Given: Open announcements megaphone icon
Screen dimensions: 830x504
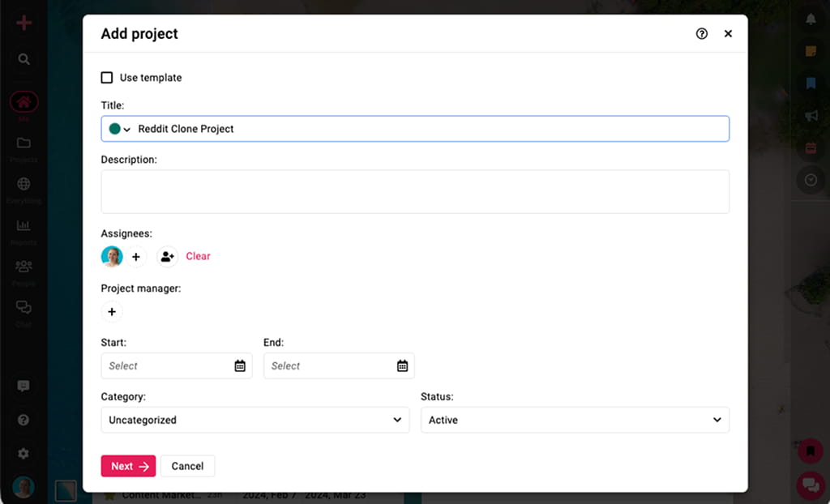Looking at the screenshot, I should (811, 116).
